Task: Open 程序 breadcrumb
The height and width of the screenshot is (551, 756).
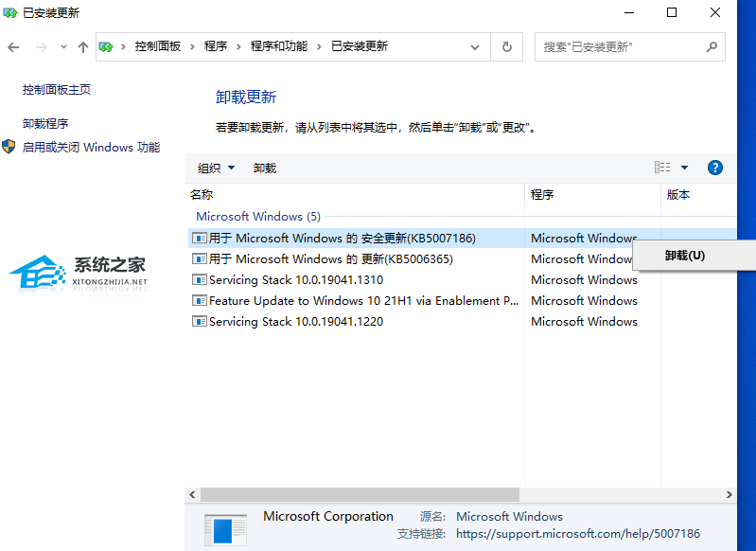Action: (x=215, y=46)
